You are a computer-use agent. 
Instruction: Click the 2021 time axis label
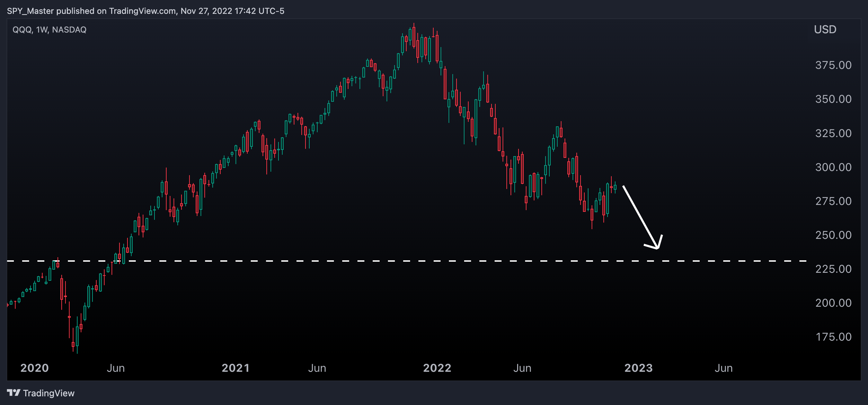[x=236, y=368]
